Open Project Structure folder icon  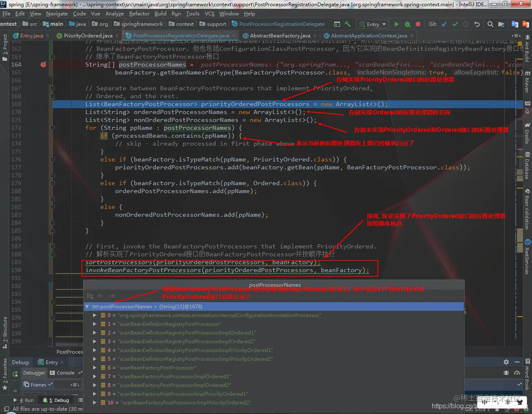(x=501, y=24)
